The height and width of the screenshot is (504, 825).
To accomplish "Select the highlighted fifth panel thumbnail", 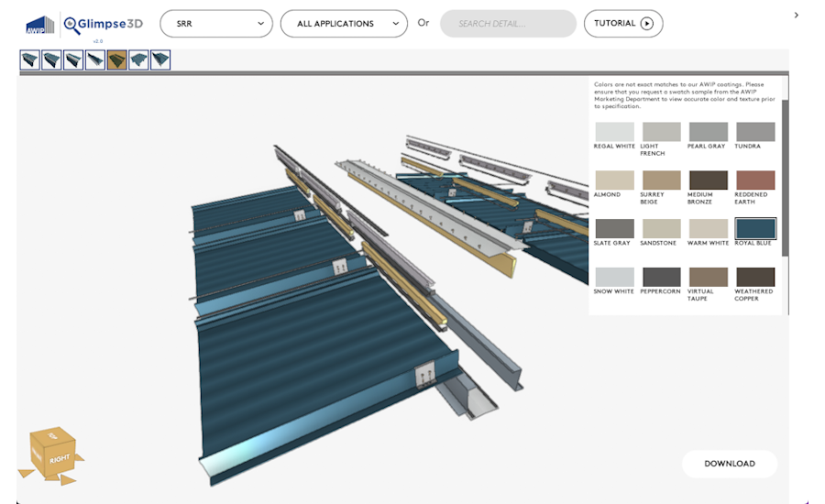I will (116, 60).
